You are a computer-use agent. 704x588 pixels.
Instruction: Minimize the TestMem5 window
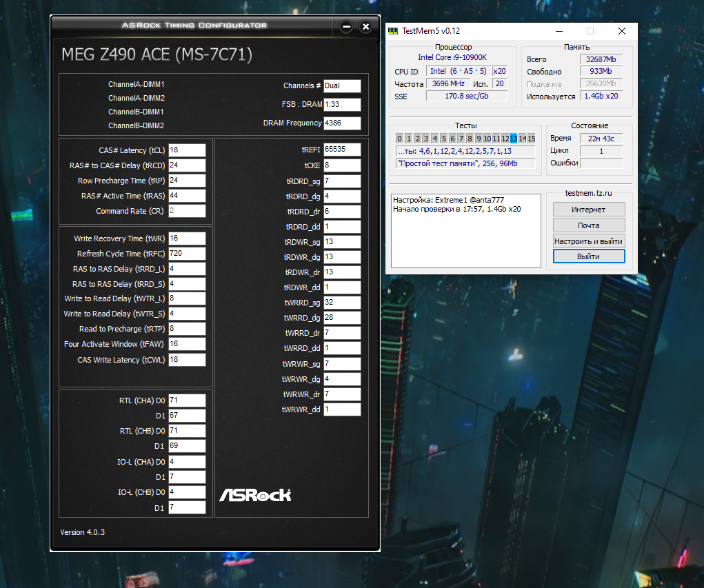tap(559, 31)
